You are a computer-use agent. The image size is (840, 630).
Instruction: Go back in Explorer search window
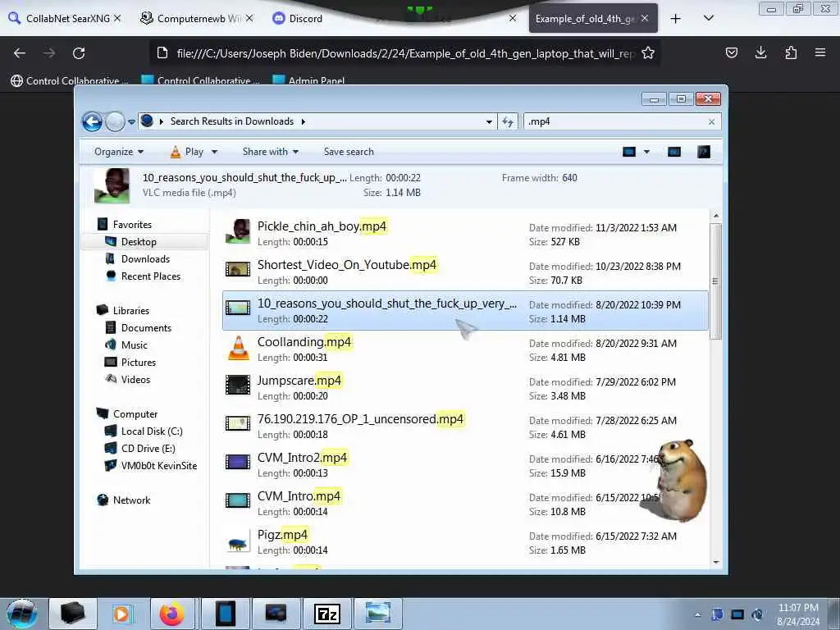click(x=92, y=121)
